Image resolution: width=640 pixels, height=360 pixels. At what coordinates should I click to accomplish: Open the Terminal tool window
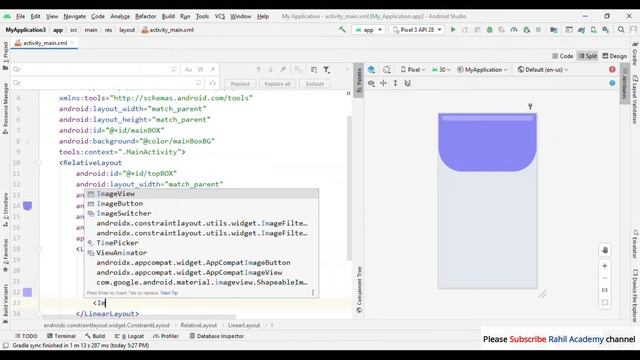61,336
